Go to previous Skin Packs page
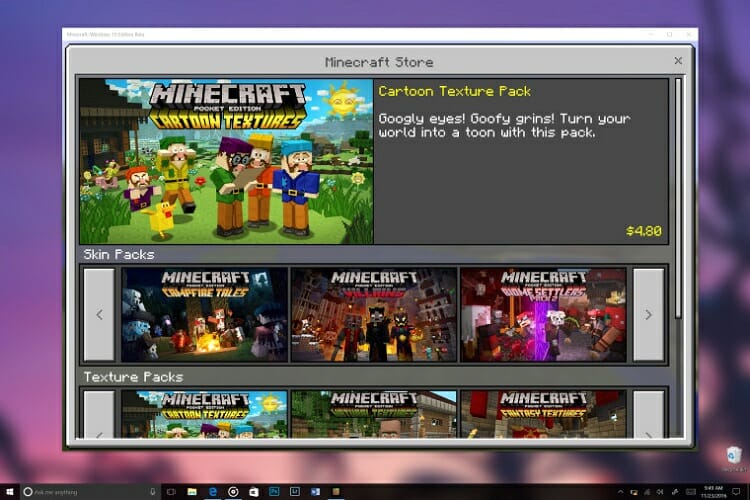The image size is (750, 500). (99, 314)
